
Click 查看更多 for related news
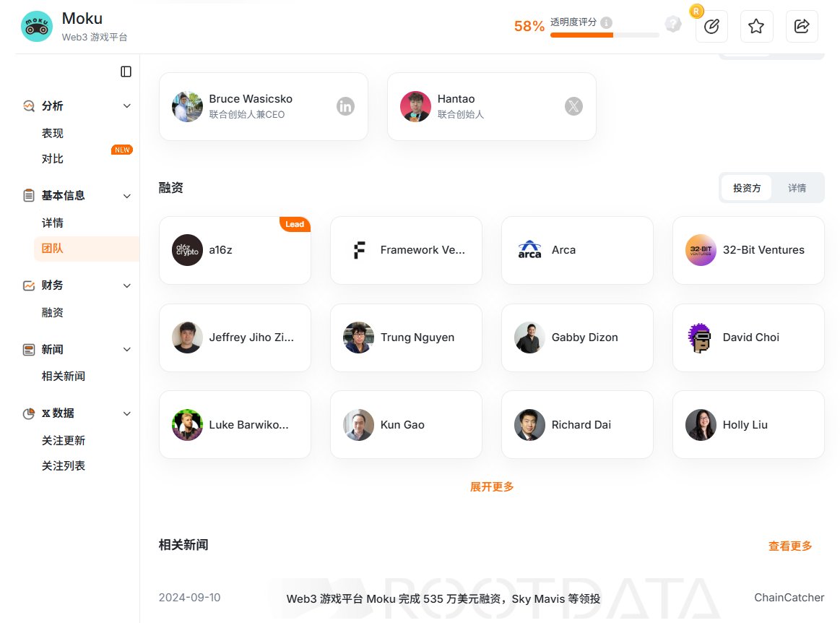(790, 546)
